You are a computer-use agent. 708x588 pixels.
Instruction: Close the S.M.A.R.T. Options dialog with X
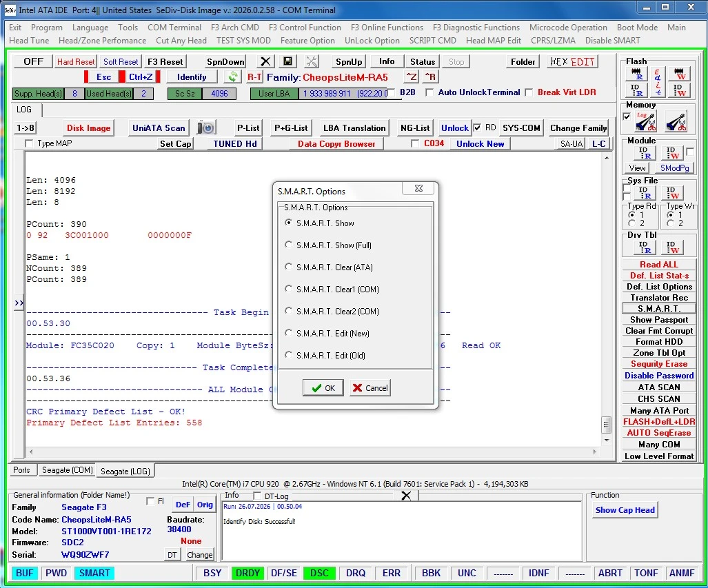[418, 188]
